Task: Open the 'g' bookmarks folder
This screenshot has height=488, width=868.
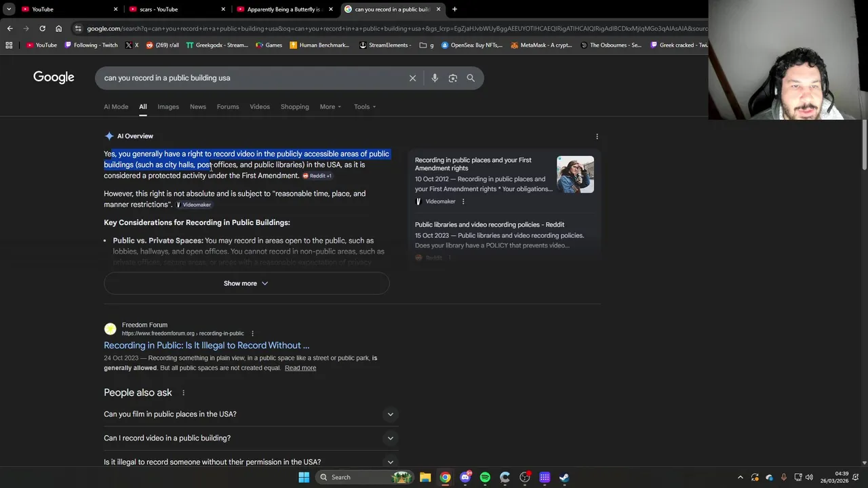Action: (427, 45)
